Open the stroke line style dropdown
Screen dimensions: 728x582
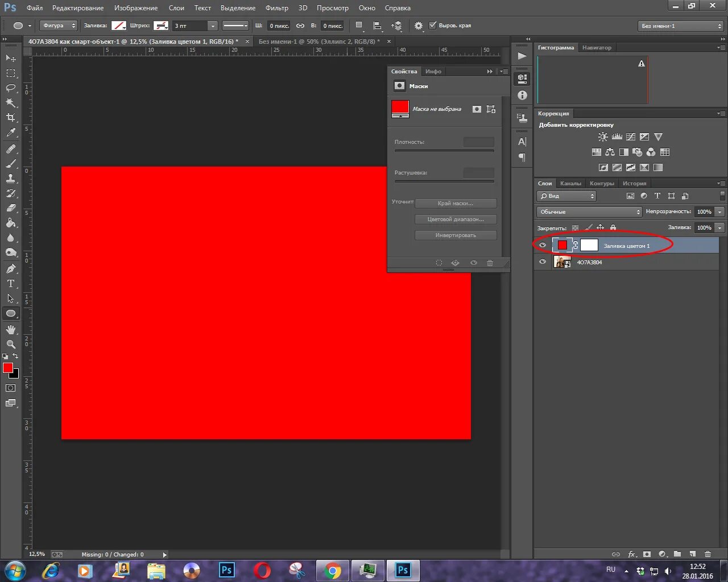(235, 26)
